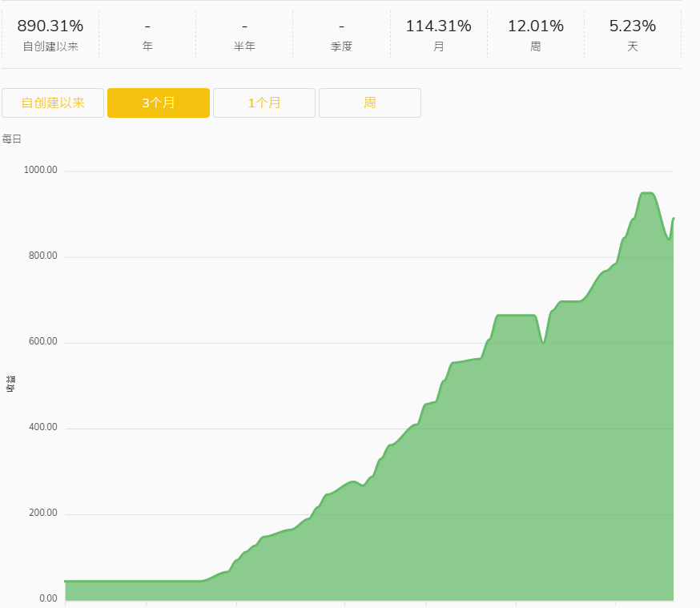This screenshot has width=700, height=608.
Task: Switch chart to 1个月 range
Action: pos(264,103)
